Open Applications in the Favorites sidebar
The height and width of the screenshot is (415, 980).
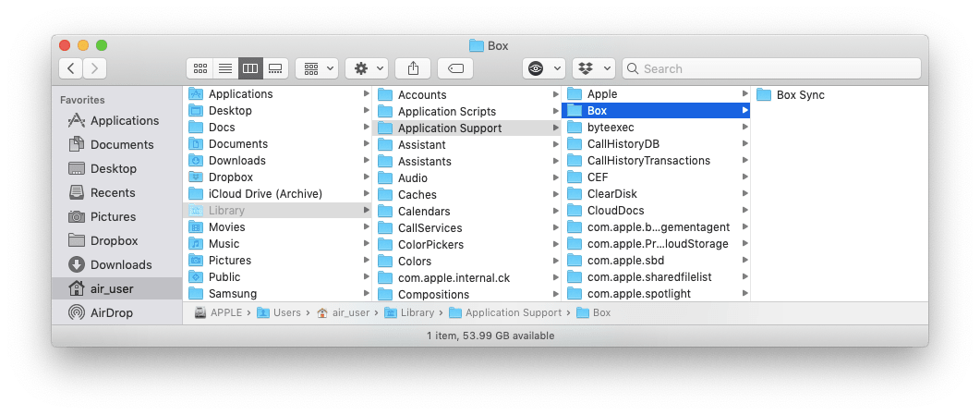(x=117, y=121)
